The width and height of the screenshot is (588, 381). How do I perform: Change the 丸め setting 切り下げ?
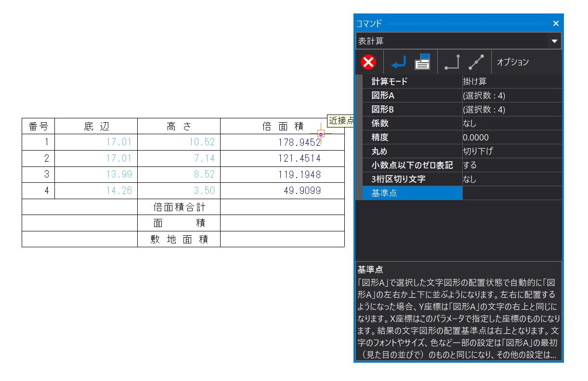point(511,151)
